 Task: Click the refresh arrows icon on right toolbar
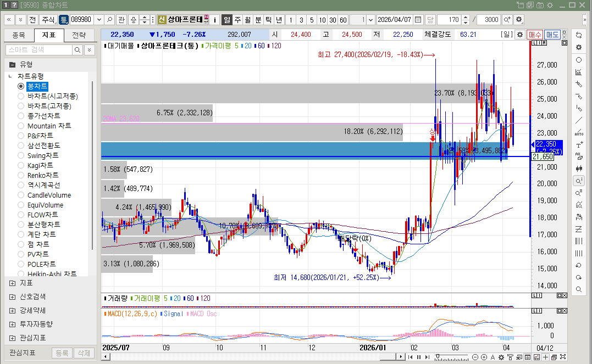pyautogui.click(x=579, y=35)
